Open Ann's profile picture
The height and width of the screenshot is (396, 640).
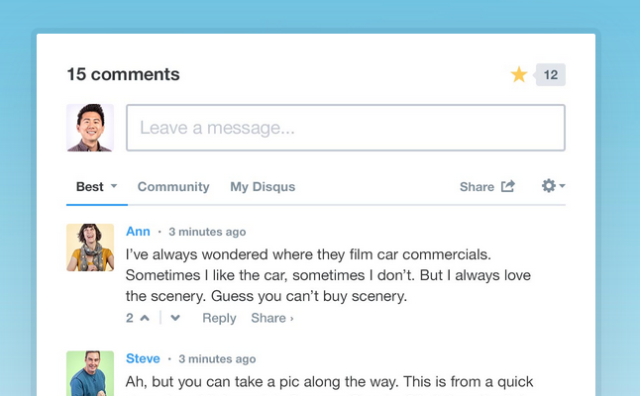pyautogui.click(x=90, y=247)
